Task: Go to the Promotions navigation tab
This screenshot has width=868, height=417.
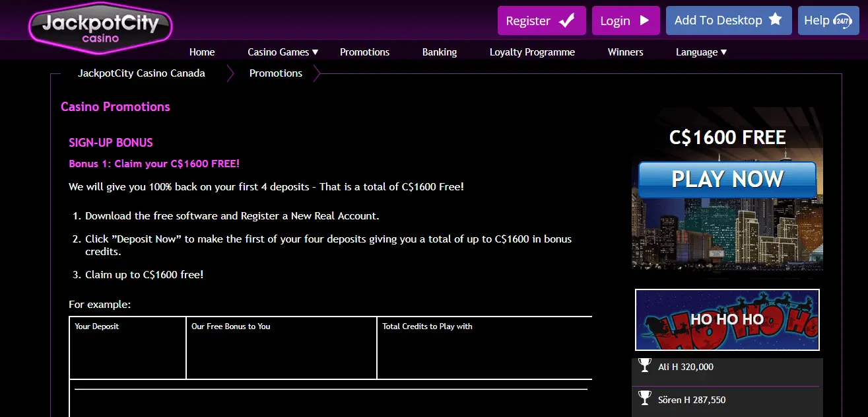Action: 364,52
